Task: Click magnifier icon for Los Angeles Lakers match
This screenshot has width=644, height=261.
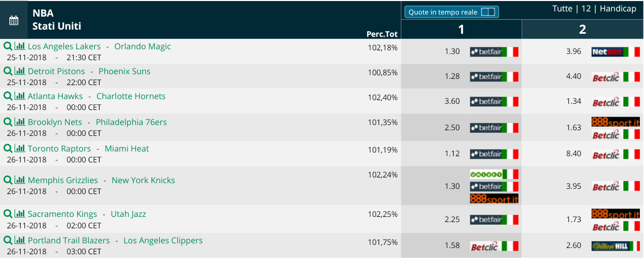Action: 8,46
